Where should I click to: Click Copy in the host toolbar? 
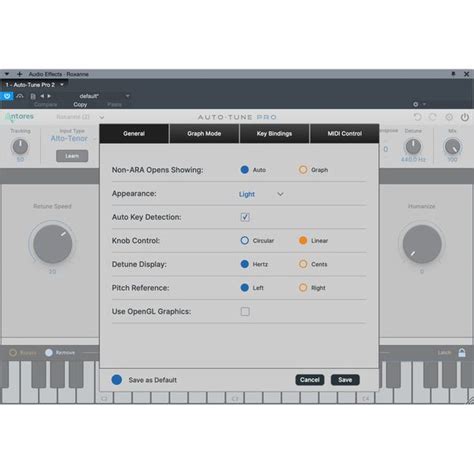80,104
